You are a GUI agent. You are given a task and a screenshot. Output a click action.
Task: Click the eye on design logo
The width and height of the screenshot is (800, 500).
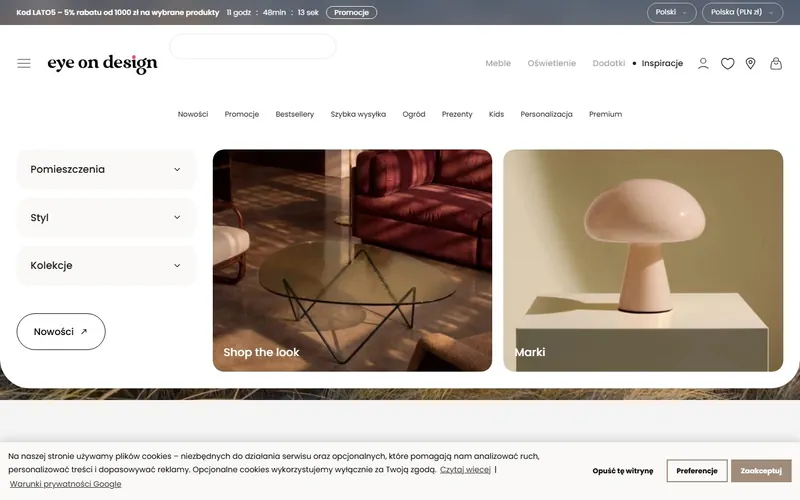point(103,63)
